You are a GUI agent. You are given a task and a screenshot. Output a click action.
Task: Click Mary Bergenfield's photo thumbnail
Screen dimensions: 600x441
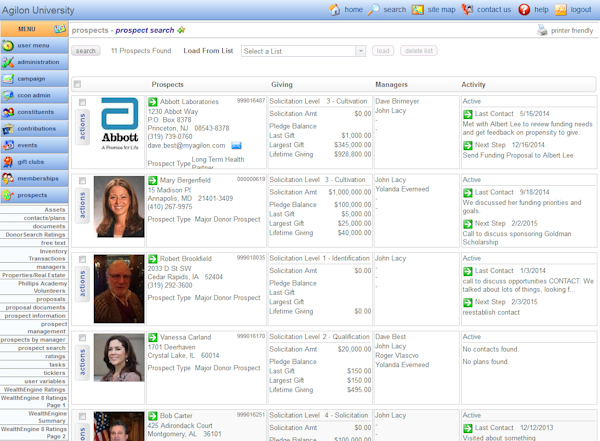(119, 207)
